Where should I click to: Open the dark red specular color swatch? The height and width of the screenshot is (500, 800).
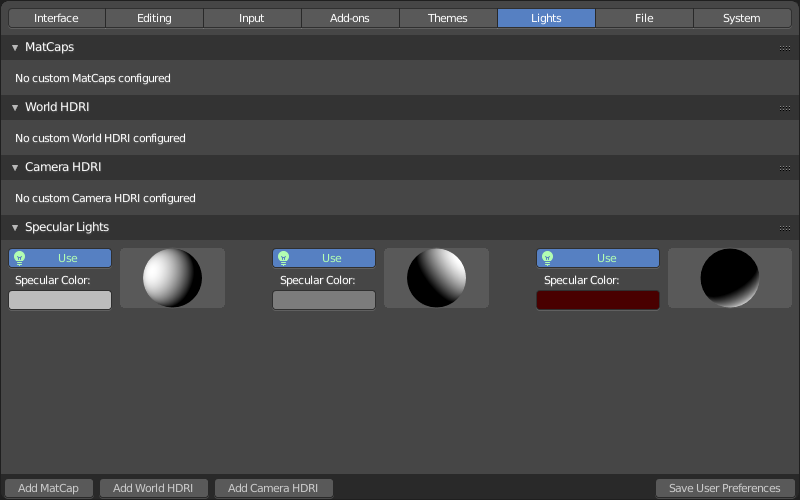click(598, 300)
